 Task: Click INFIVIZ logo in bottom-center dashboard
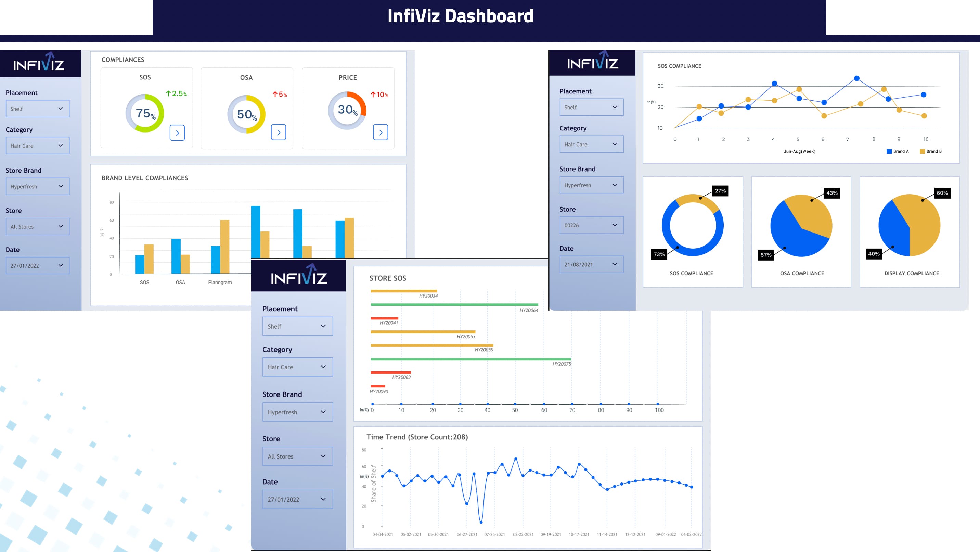click(x=299, y=274)
